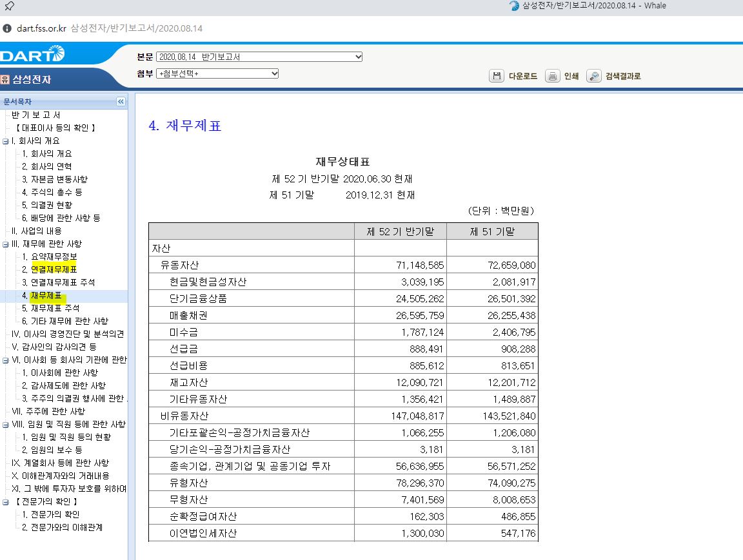Image resolution: width=743 pixels, height=560 pixels.
Task: Click the 제 52 기 반기말 column header
Action: tap(401, 231)
